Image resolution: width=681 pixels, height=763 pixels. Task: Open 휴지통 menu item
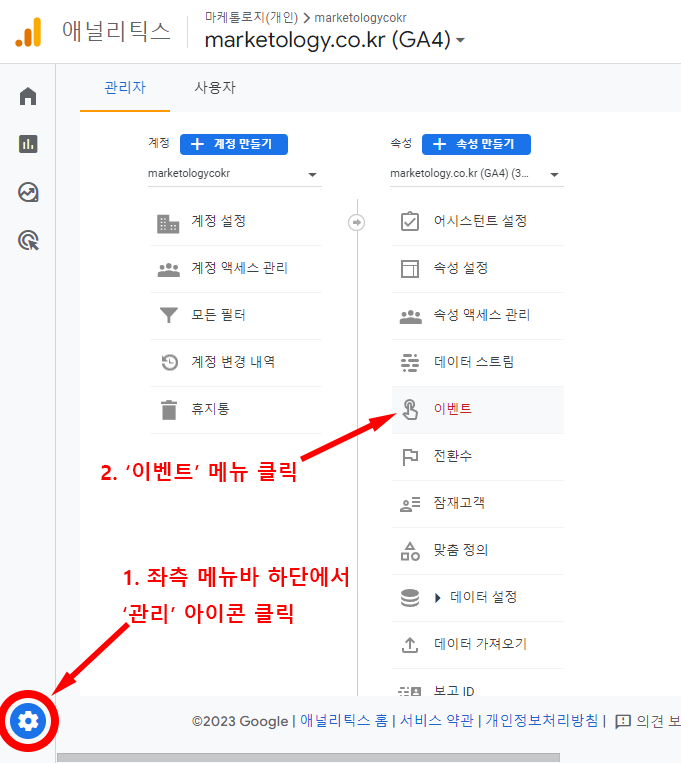pos(236,410)
